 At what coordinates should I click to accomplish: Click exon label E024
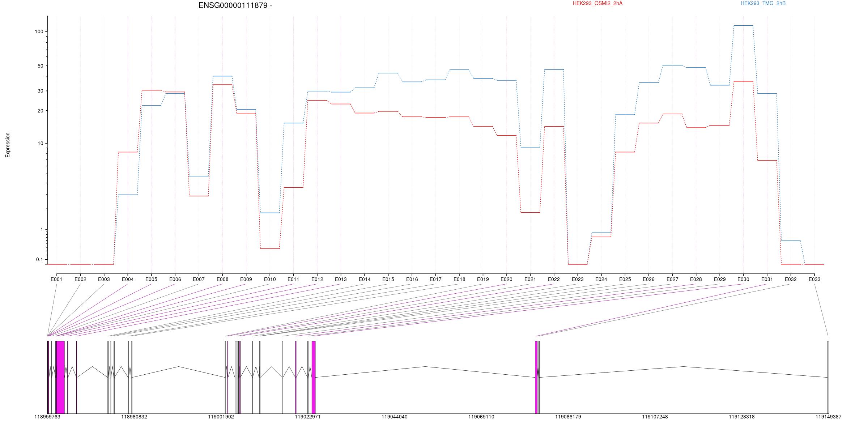[x=601, y=279]
